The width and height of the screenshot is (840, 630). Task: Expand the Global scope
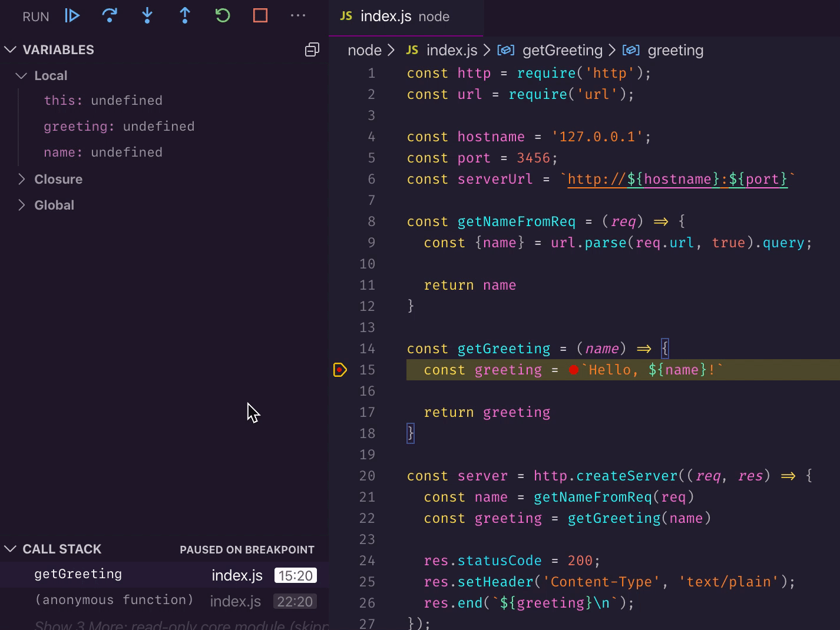point(54,205)
